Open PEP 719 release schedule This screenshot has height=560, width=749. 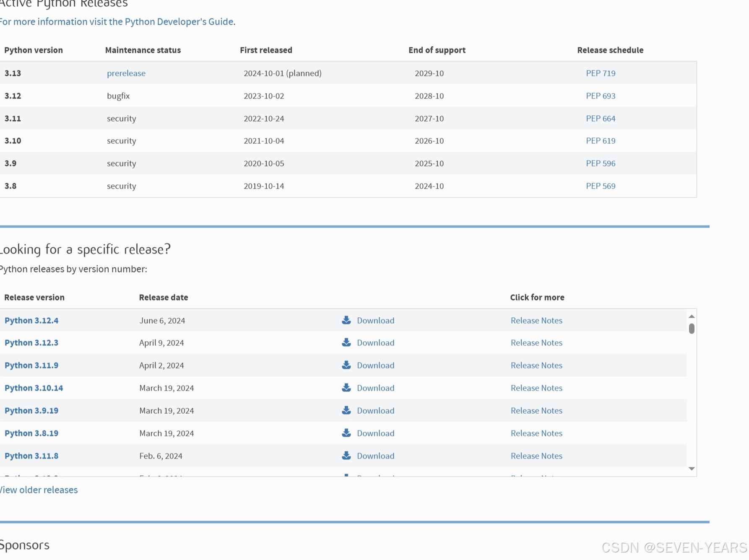click(601, 73)
